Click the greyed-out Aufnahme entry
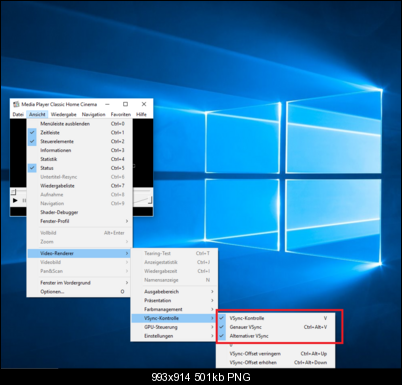The height and width of the screenshot is (385, 402). pos(80,195)
